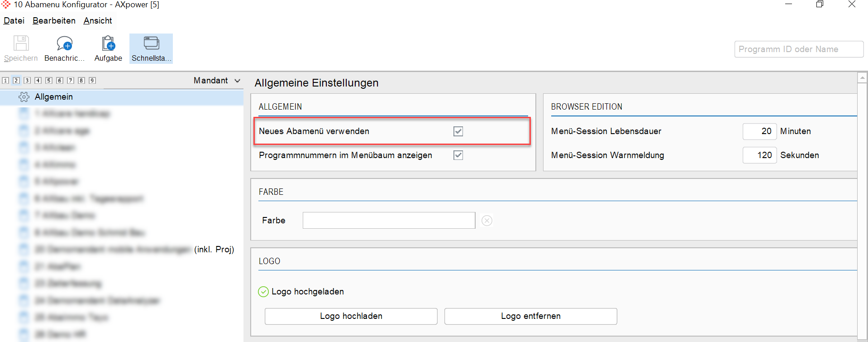Click the Menü-Session Lebensdauer field showing 20
868x342 pixels.
(759, 131)
